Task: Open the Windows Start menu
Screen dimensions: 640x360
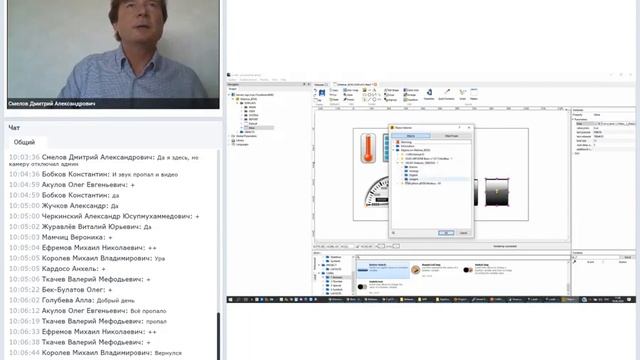Action: (230, 300)
